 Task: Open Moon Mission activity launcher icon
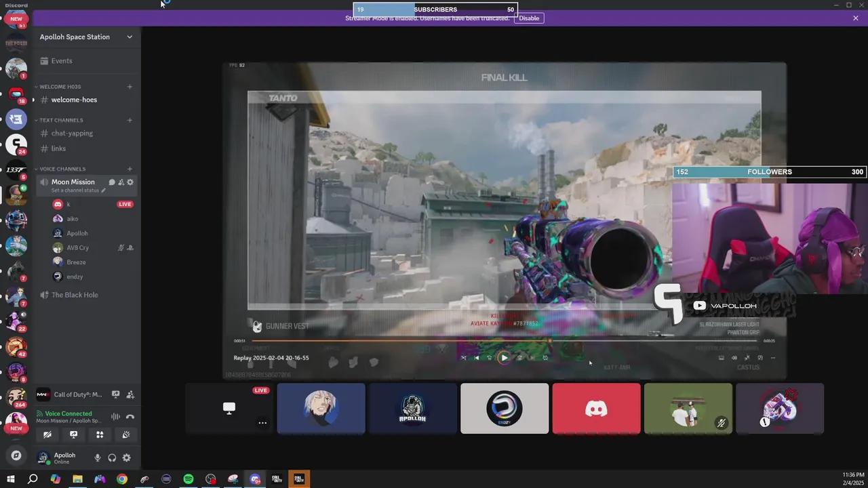click(x=121, y=182)
